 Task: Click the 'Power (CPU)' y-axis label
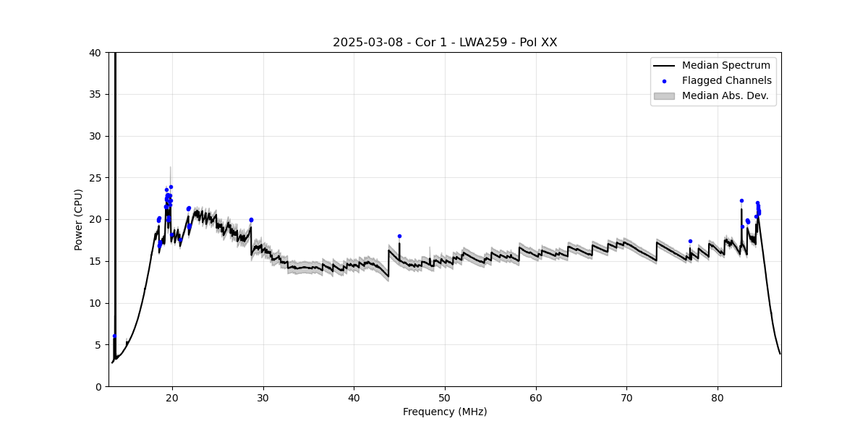(x=79, y=219)
